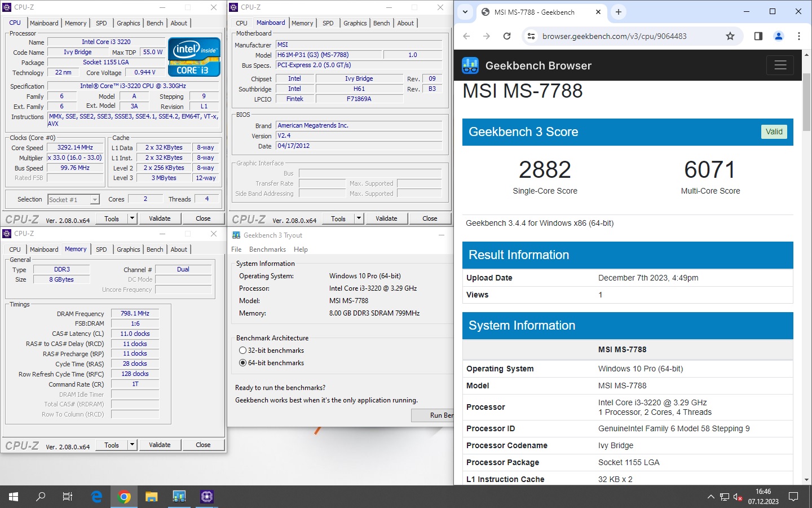The width and height of the screenshot is (812, 508).
Task: Open Chrome tab search chevron
Action: pos(465,12)
